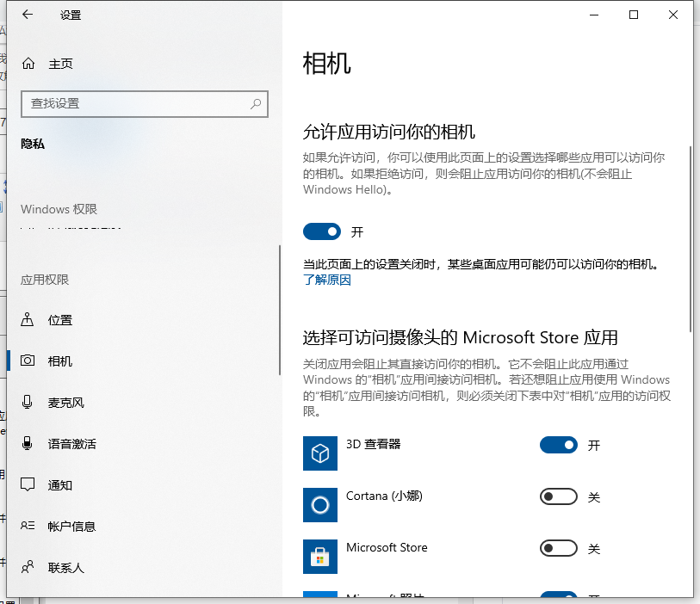The height and width of the screenshot is (604, 700).
Task: Click the Microsoft 照片 app icon
Action: (x=319, y=596)
